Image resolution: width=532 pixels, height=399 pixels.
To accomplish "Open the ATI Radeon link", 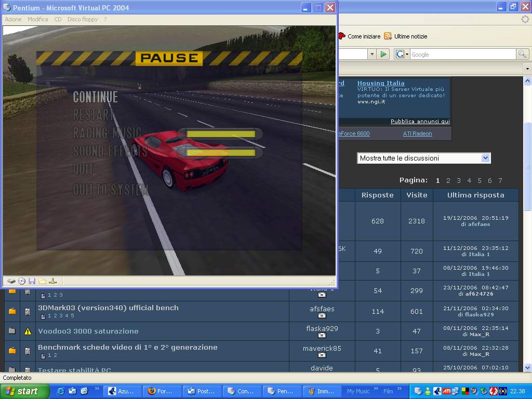I will [x=417, y=134].
